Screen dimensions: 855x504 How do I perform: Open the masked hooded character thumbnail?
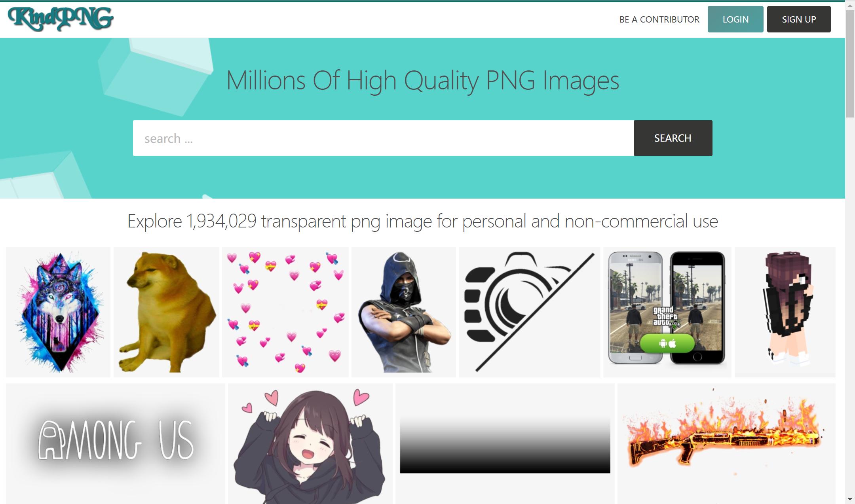click(x=404, y=312)
